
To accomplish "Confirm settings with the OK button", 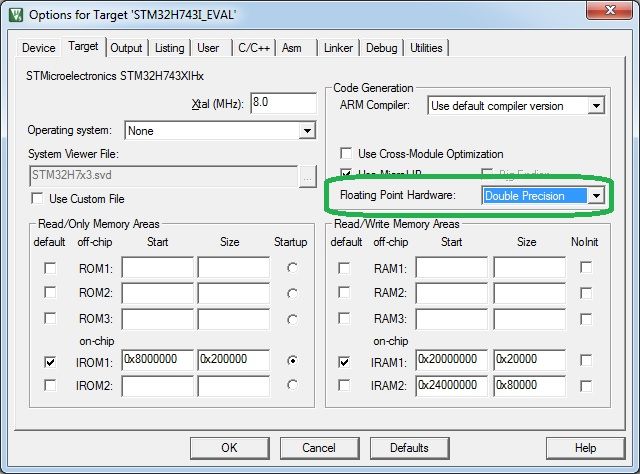I will (x=230, y=448).
